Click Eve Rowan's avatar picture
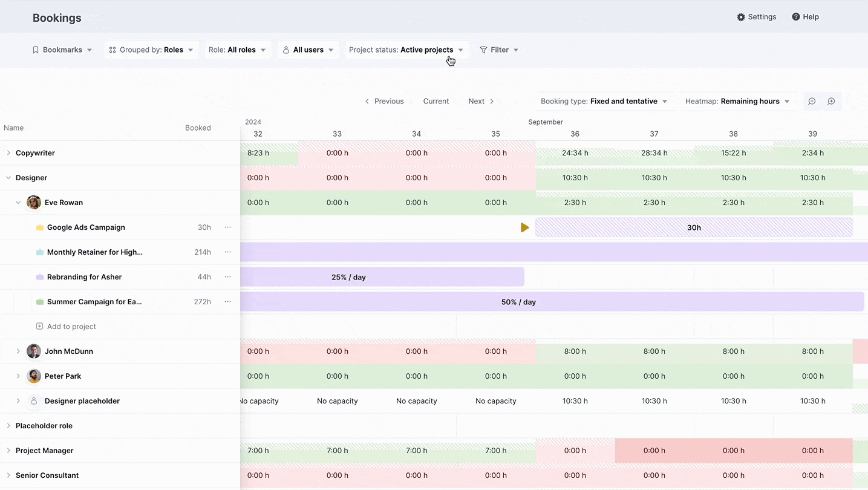 pos(34,203)
